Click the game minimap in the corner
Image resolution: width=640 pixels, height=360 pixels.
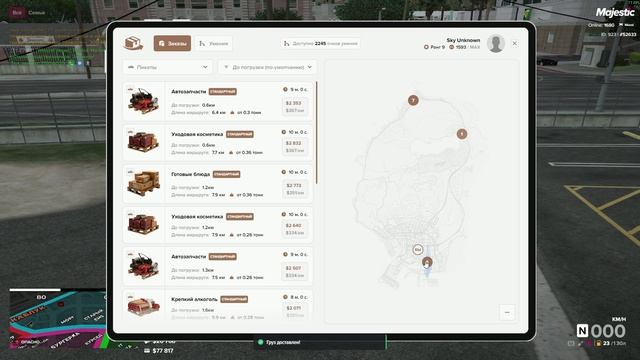58,320
